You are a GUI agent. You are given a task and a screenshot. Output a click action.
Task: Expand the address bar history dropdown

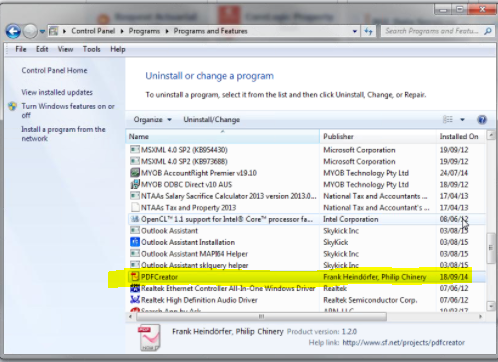pos(355,31)
